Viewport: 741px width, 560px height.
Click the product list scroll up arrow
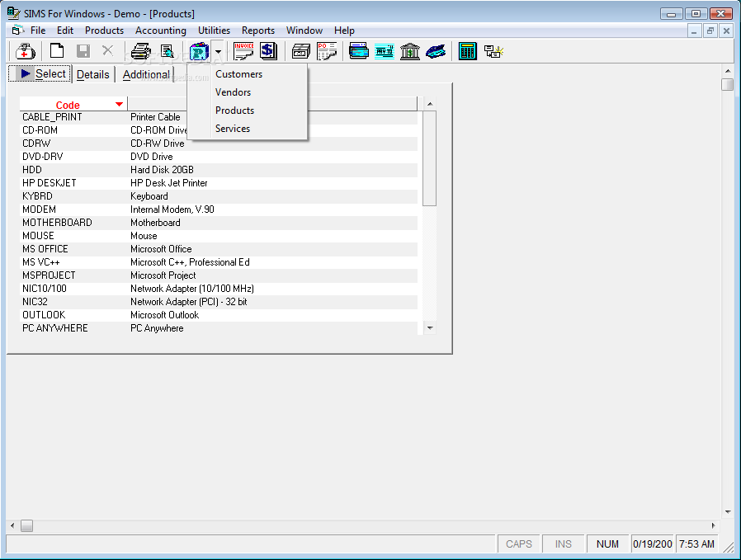pyautogui.click(x=430, y=104)
